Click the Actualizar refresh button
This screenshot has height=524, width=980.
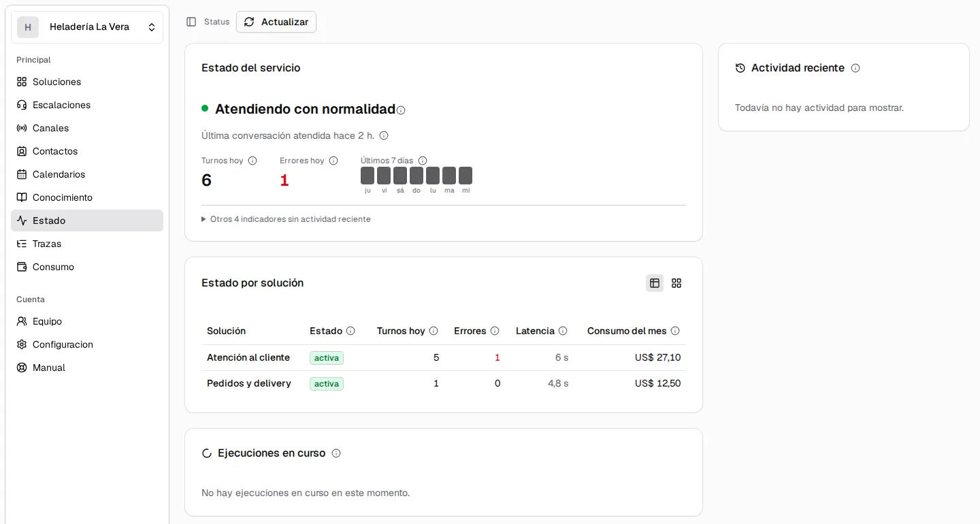coord(276,22)
